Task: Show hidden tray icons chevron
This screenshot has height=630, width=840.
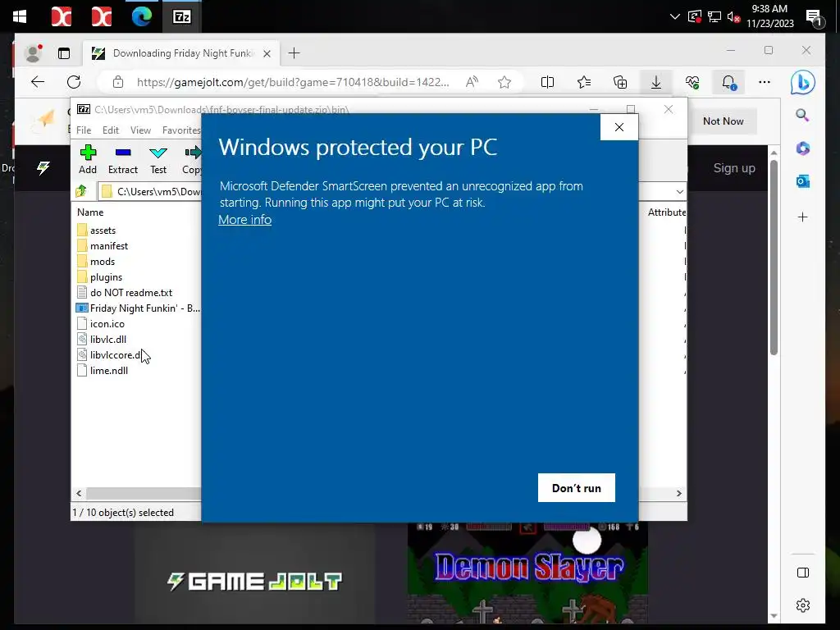Action: (x=675, y=16)
